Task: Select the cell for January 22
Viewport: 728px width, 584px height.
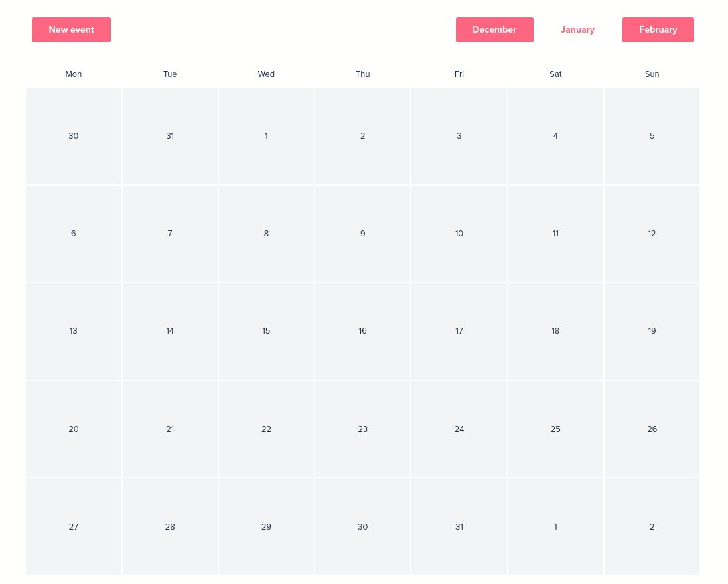Action: pos(266,429)
